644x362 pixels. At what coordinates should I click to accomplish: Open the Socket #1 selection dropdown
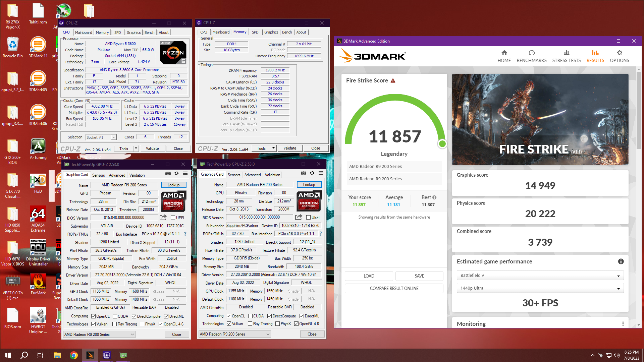tap(101, 137)
